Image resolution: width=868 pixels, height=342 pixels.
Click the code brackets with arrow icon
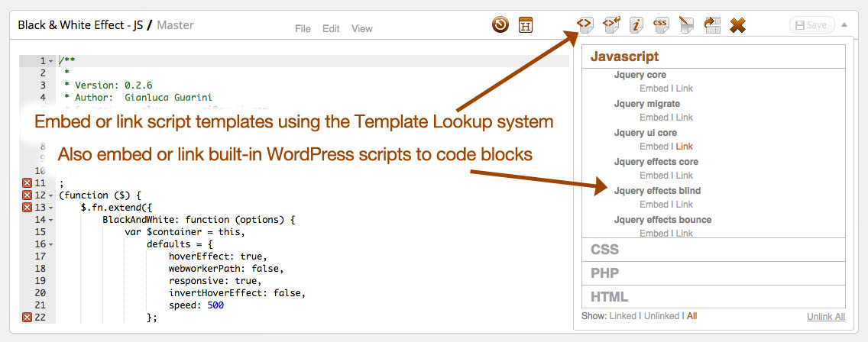pos(611,25)
